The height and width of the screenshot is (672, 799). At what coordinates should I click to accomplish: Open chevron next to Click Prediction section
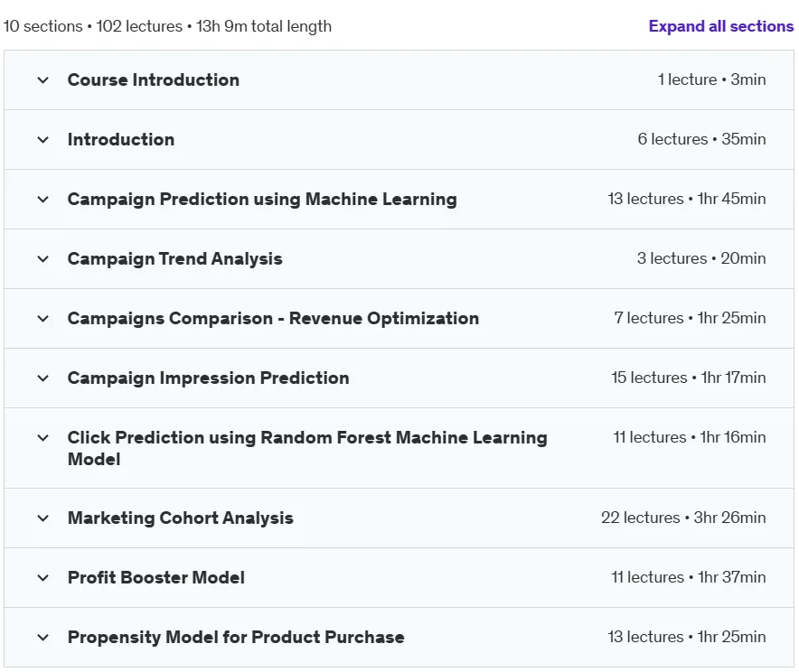(x=43, y=437)
